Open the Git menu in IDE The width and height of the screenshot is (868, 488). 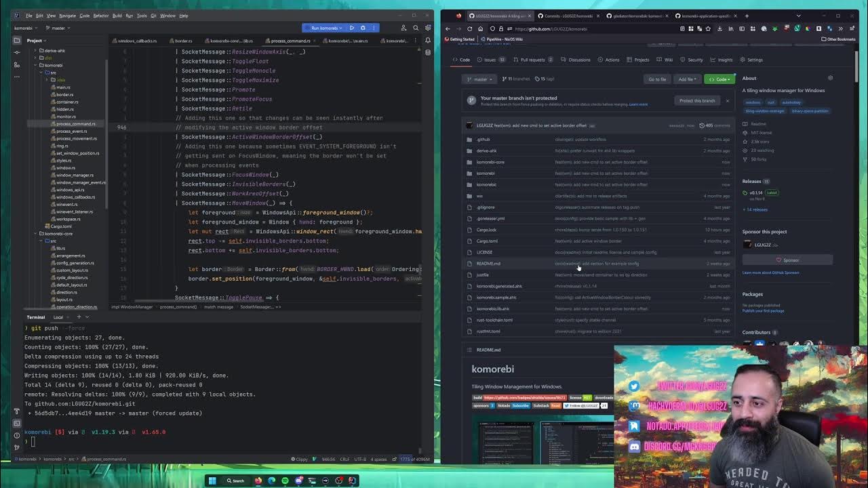tap(153, 16)
